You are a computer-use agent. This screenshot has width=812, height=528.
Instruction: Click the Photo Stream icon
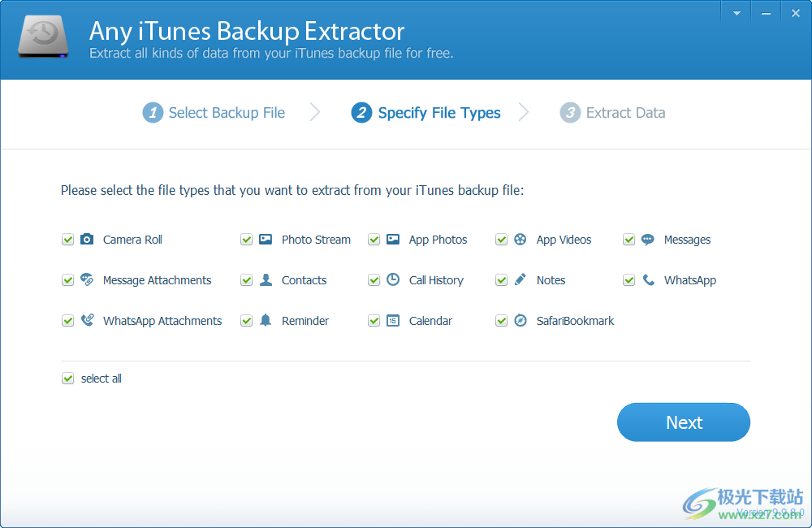click(x=265, y=240)
